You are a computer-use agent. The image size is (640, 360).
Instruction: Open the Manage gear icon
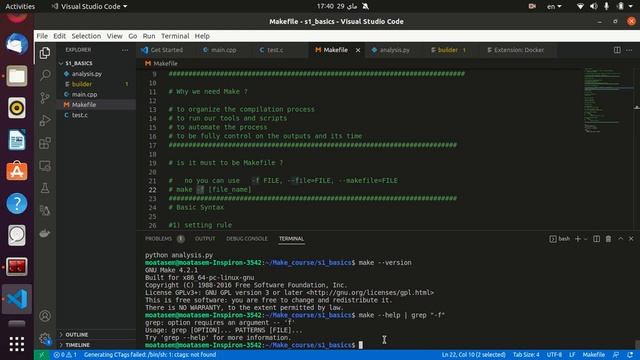coord(45,338)
